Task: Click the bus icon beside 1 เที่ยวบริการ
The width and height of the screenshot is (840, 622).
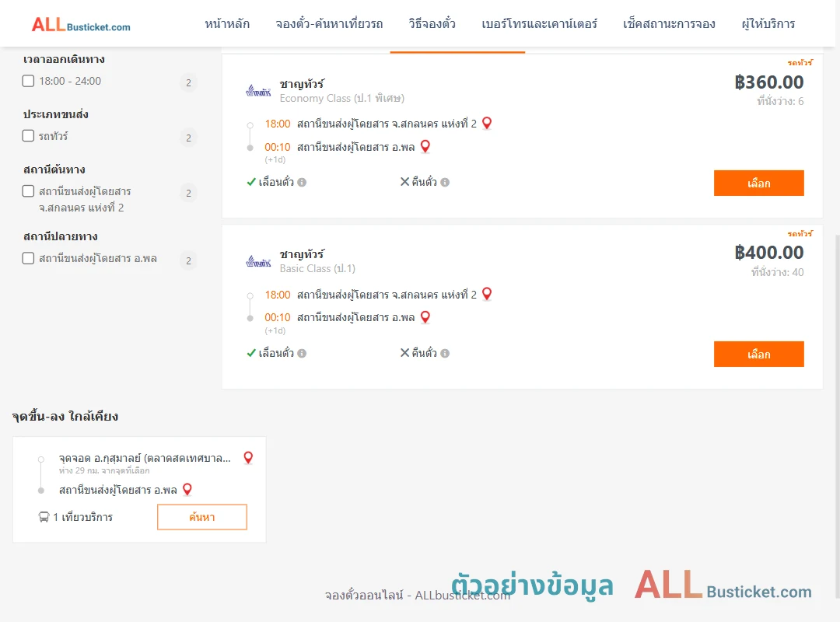Action: (x=44, y=517)
